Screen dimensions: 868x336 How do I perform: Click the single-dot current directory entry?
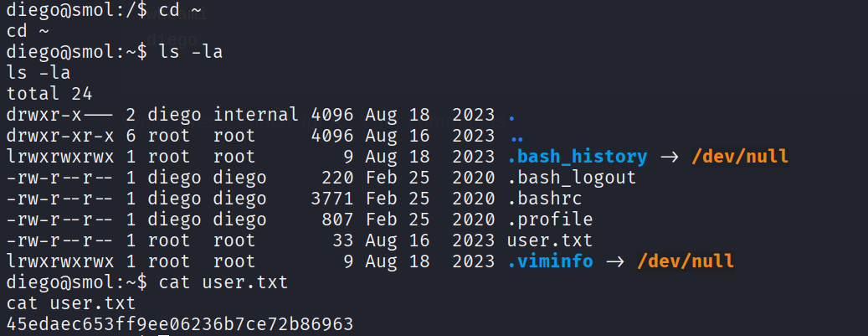[512, 115]
